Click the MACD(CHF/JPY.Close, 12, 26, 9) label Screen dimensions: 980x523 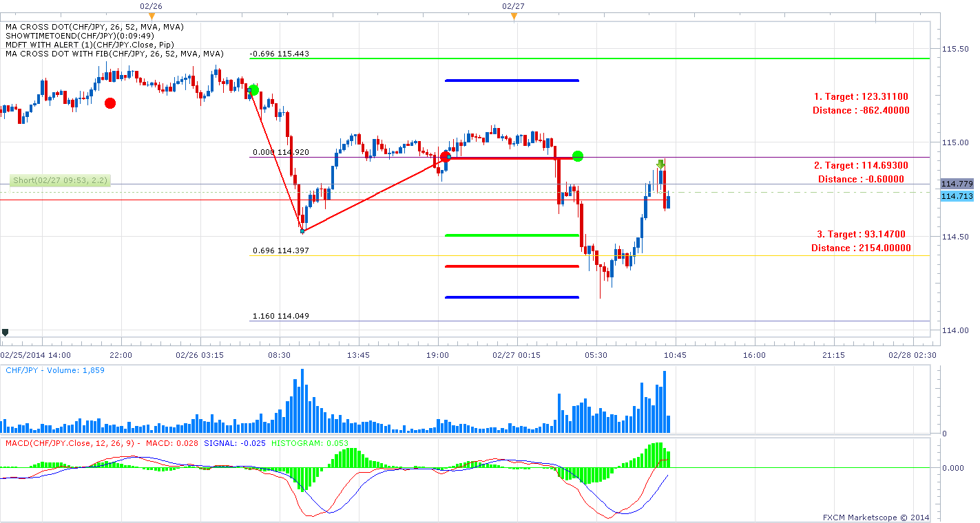point(70,442)
